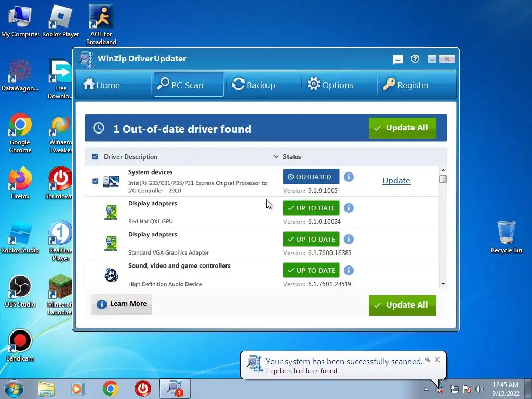Viewport: 532px width, 399px height.
Task: Click the scroll down arrow in driver list
Action: coord(443,284)
